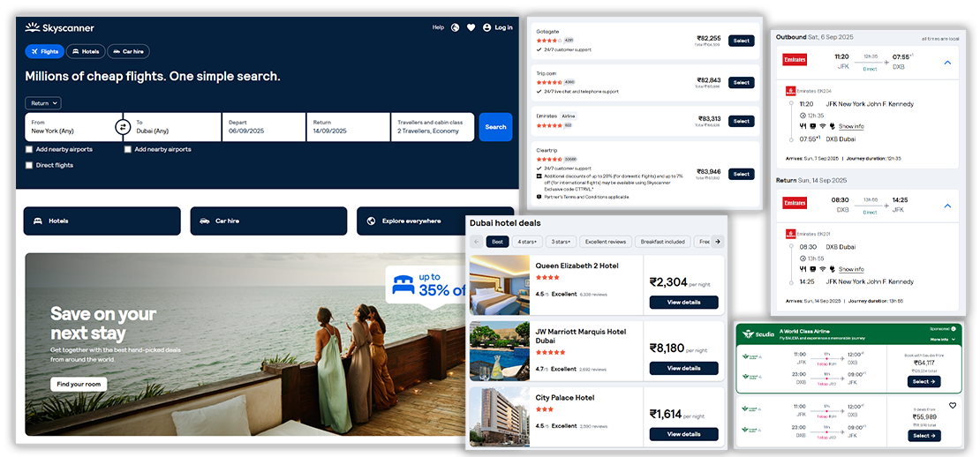The image size is (980, 457).
Task: Collapse the outbound Emirates flight details
Action: coord(947,63)
